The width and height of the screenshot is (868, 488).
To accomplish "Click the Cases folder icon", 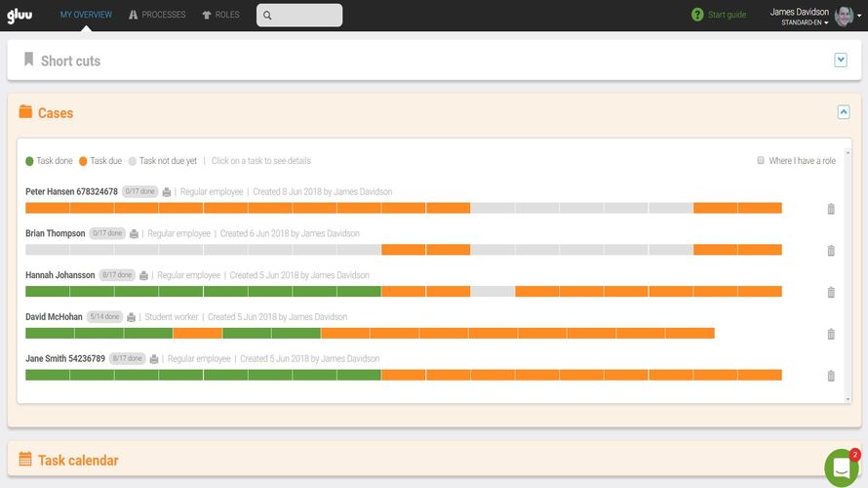I will [25, 111].
